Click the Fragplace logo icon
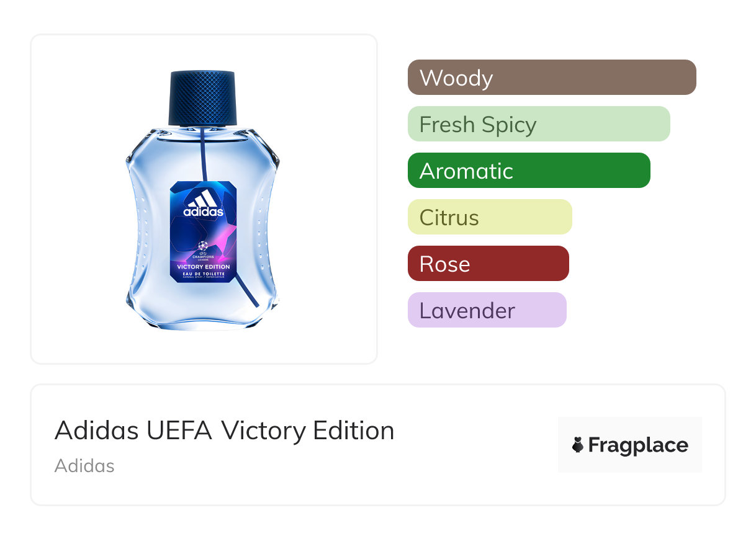The height and width of the screenshot is (536, 756). point(578,445)
